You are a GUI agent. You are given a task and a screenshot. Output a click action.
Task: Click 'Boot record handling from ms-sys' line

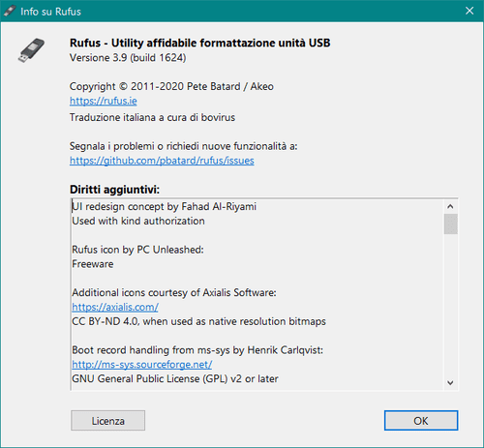[x=197, y=350]
